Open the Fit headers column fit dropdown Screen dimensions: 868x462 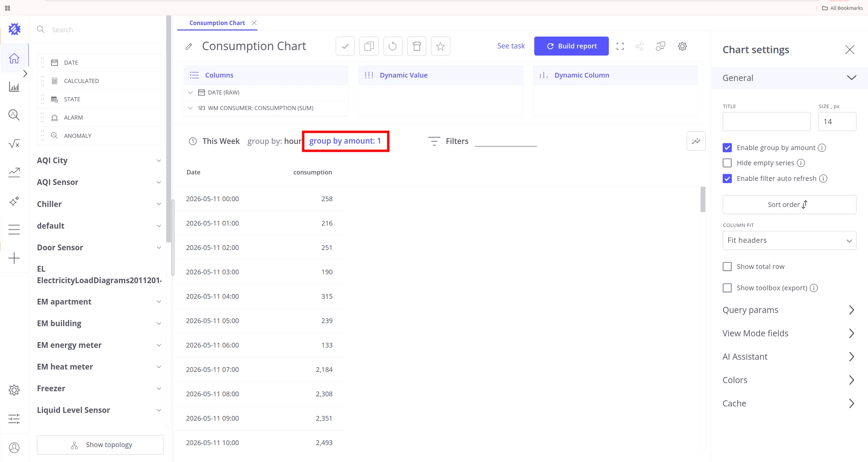point(789,240)
